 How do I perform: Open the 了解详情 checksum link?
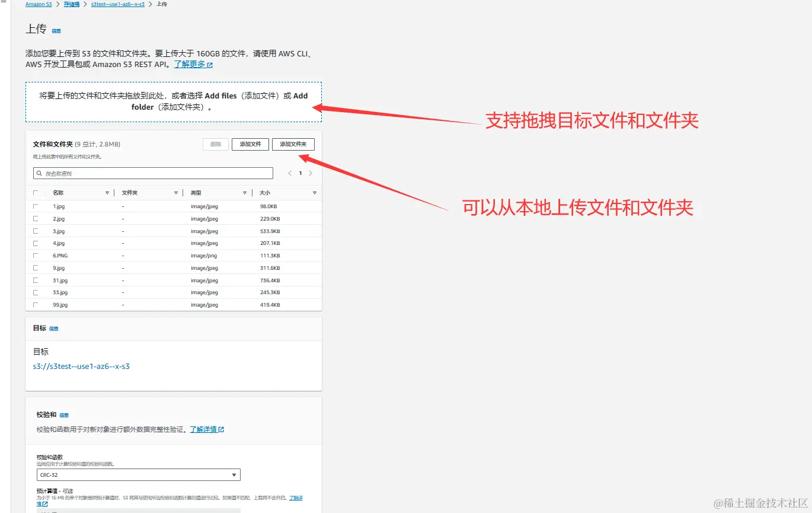point(207,429)
